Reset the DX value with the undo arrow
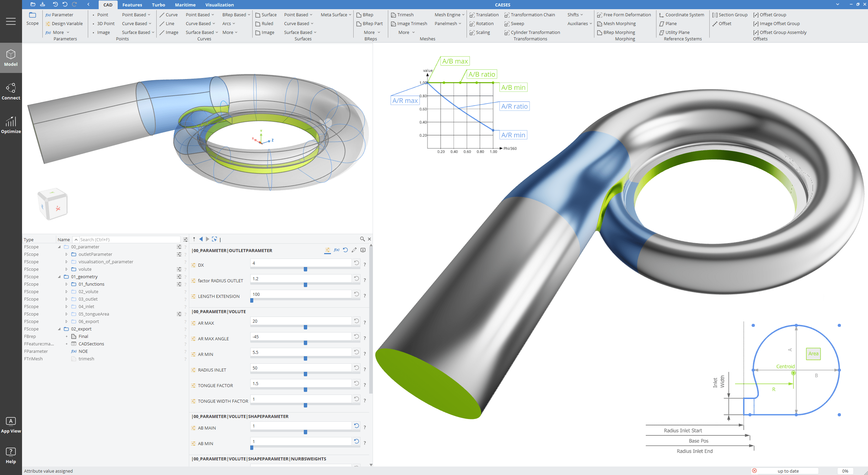 tap(356, 263)
